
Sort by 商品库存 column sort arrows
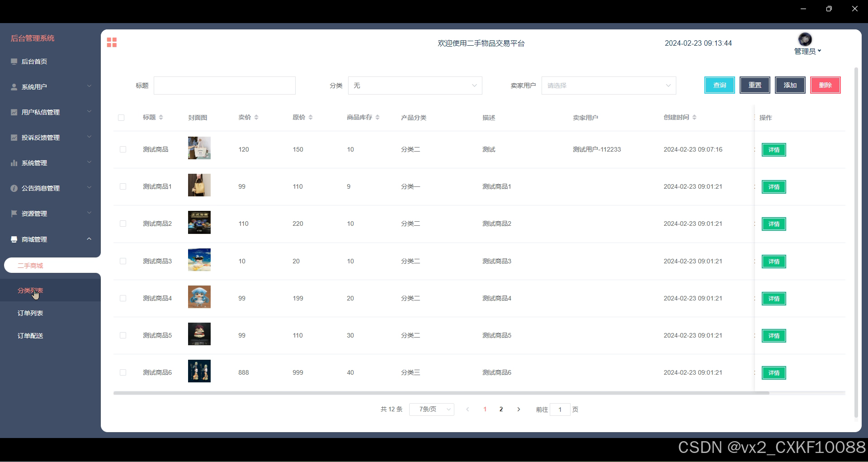(x=377, y=118)
